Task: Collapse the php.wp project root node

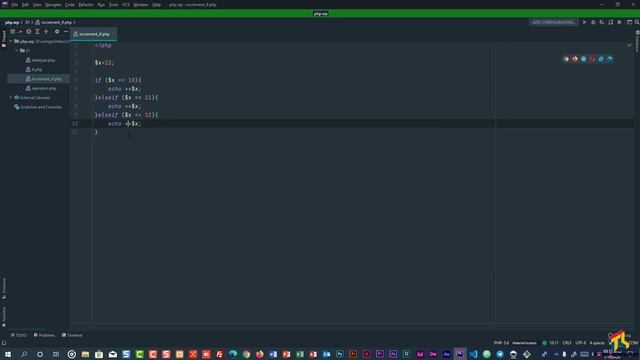Action: [11, 41]
